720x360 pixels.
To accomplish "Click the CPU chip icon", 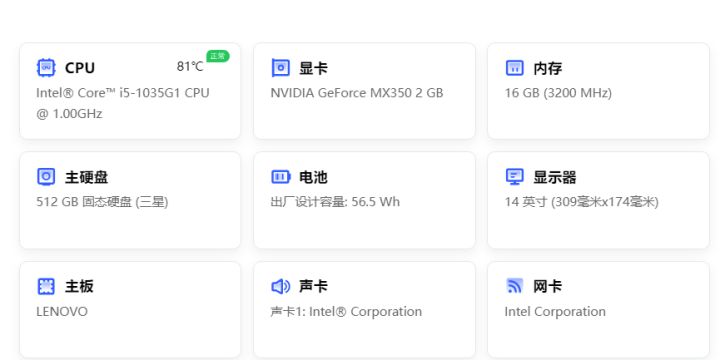I will point(46,68).
